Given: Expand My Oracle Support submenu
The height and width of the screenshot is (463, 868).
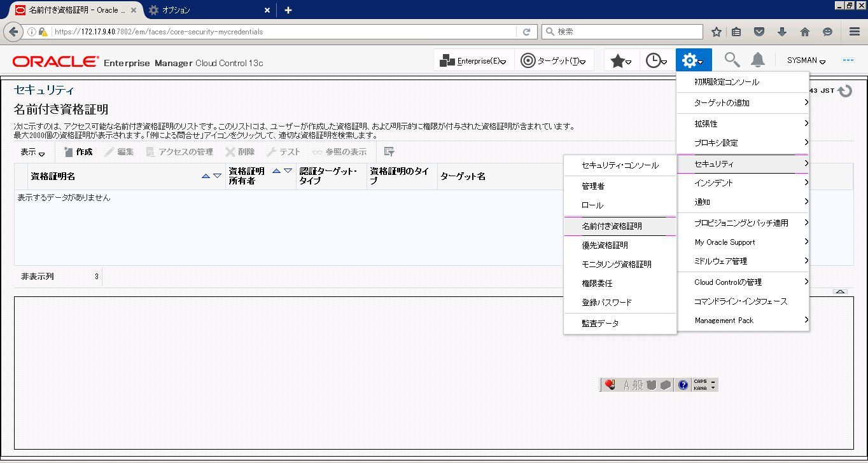Looking at the screenshot, I should click(x=743, y=242).
